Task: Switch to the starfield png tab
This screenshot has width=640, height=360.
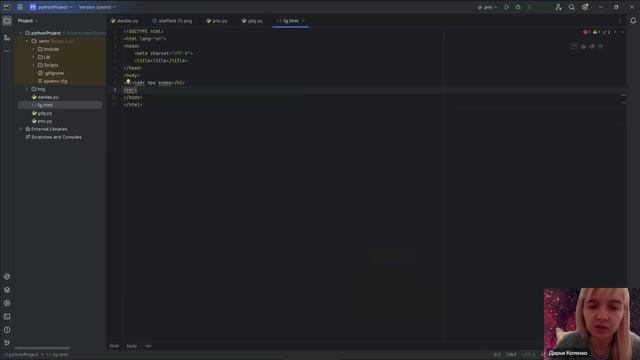Action: pos(172,20)
